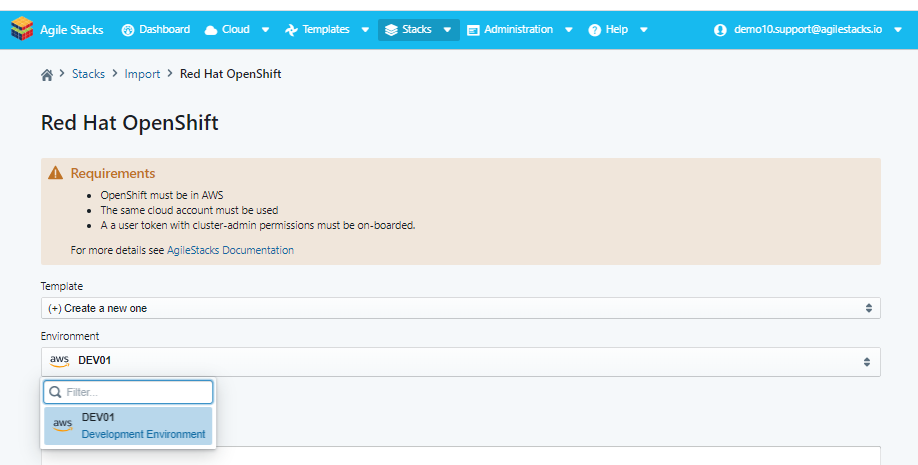Expand the Help dropdown arrow

[x=643, y=30]
